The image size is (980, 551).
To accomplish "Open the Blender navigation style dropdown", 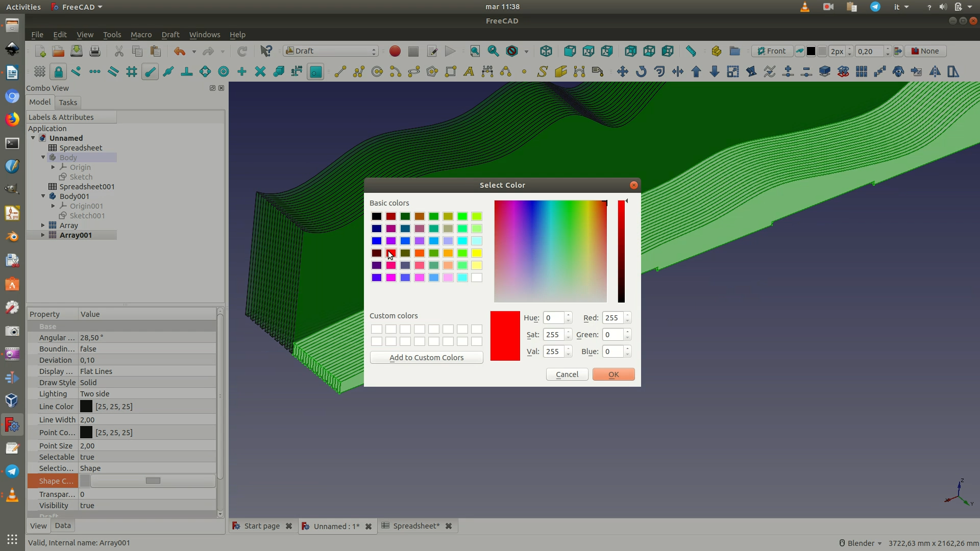I will tap(861, 543).
